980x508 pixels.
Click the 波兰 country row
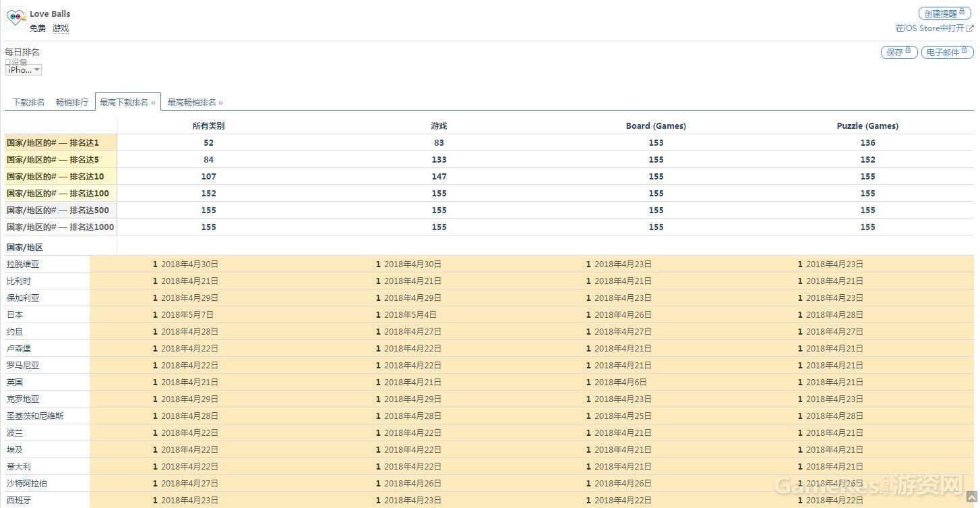pyautogui.click(x=489, y=433)
